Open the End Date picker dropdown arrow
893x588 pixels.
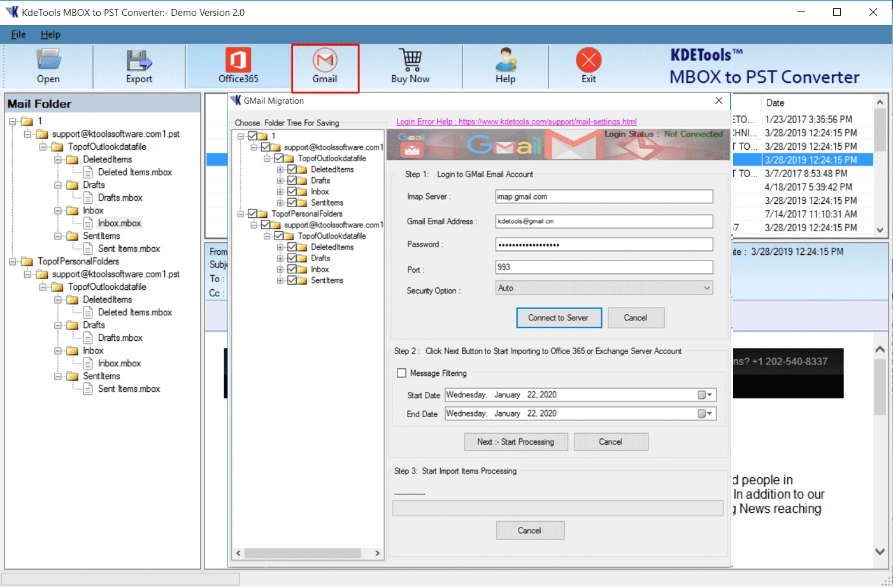click(x=710, y=413)
